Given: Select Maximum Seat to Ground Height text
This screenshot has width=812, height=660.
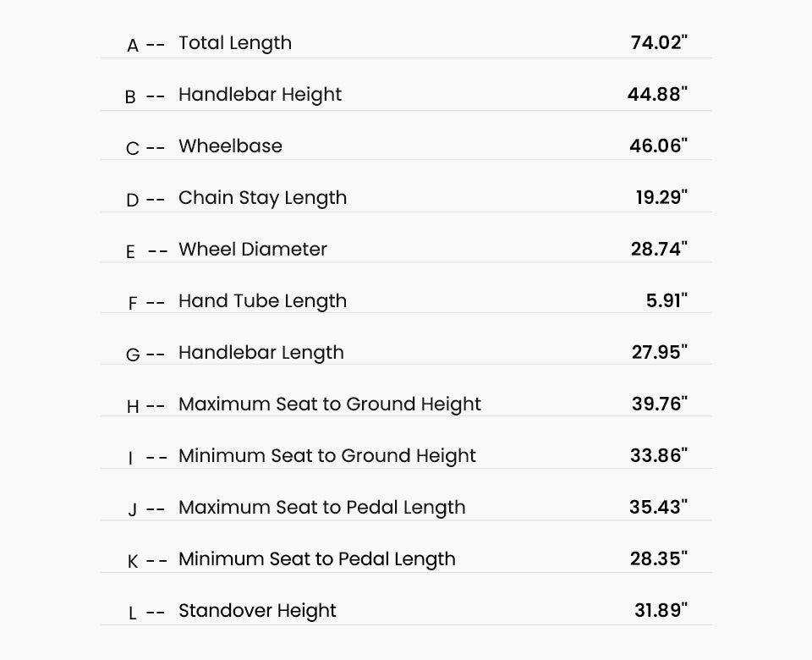Looking at the screenshot, I should click(330, 404).
